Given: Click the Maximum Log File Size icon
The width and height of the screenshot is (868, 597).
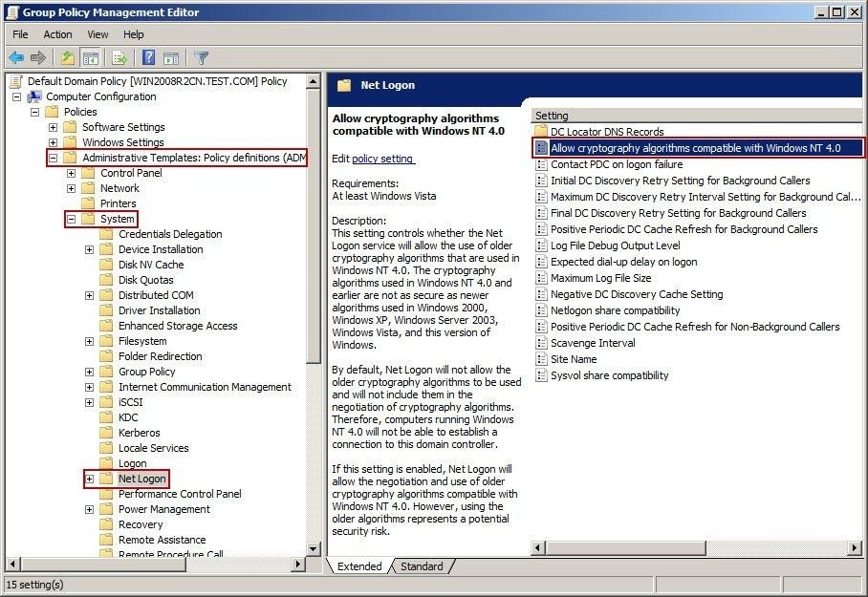Looking at the screenshot, I should pyautogui.click(x=541, y=278).
